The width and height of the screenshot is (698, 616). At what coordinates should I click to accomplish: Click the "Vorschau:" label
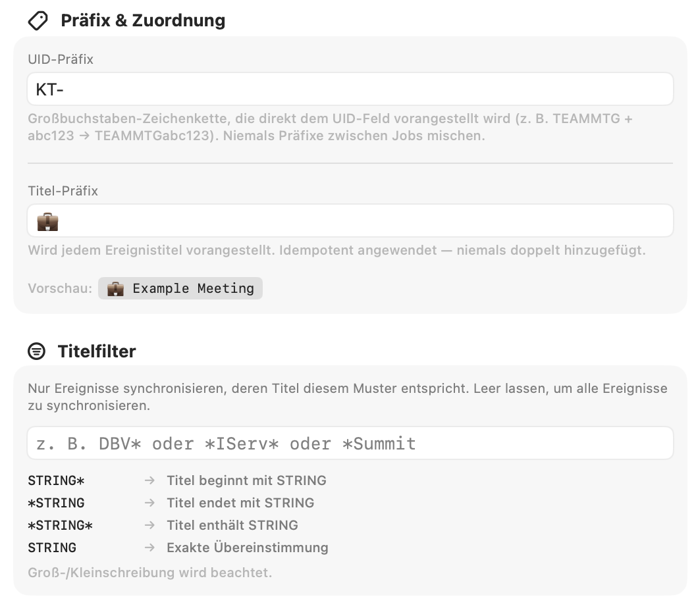tap(60, 288)
